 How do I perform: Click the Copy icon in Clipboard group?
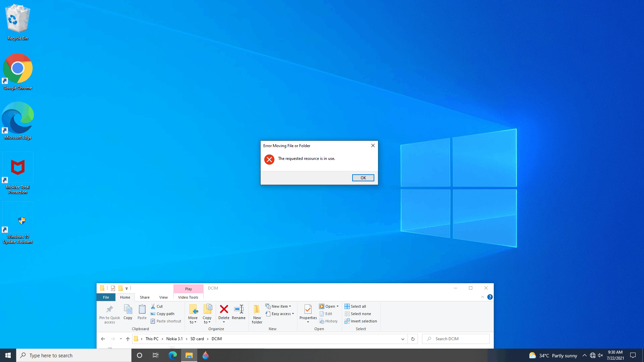pos(128,309)
